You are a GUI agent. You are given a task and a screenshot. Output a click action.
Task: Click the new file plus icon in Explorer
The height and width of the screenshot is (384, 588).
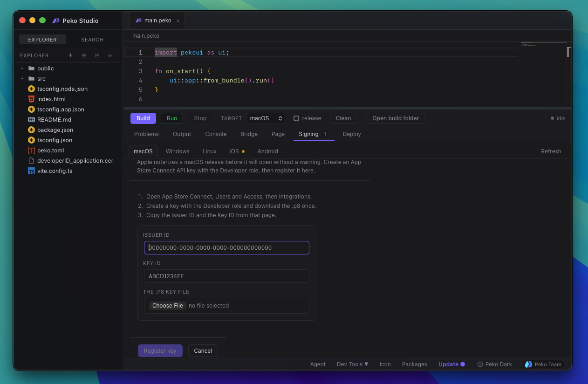pyautogui.click(x=70, y=55)
